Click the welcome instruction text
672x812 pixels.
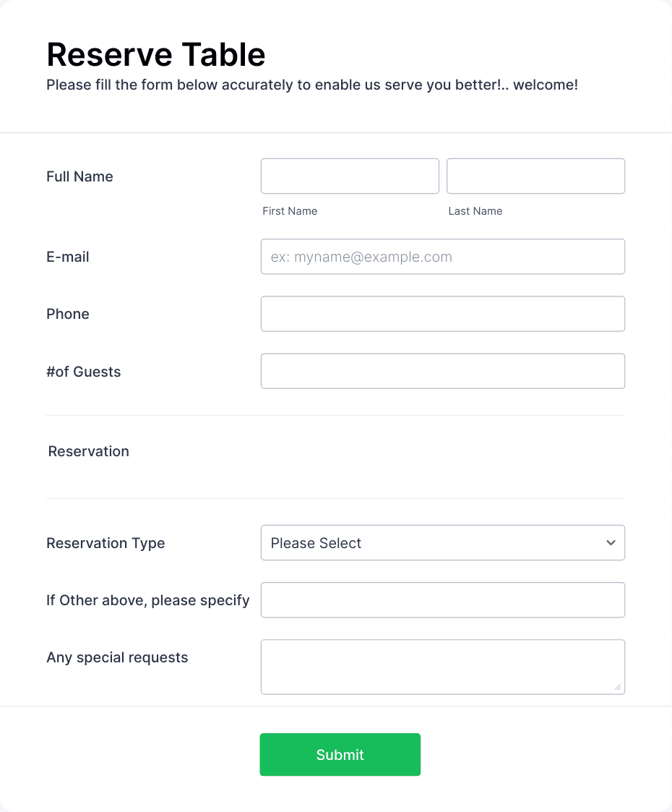tap(312, 85)
